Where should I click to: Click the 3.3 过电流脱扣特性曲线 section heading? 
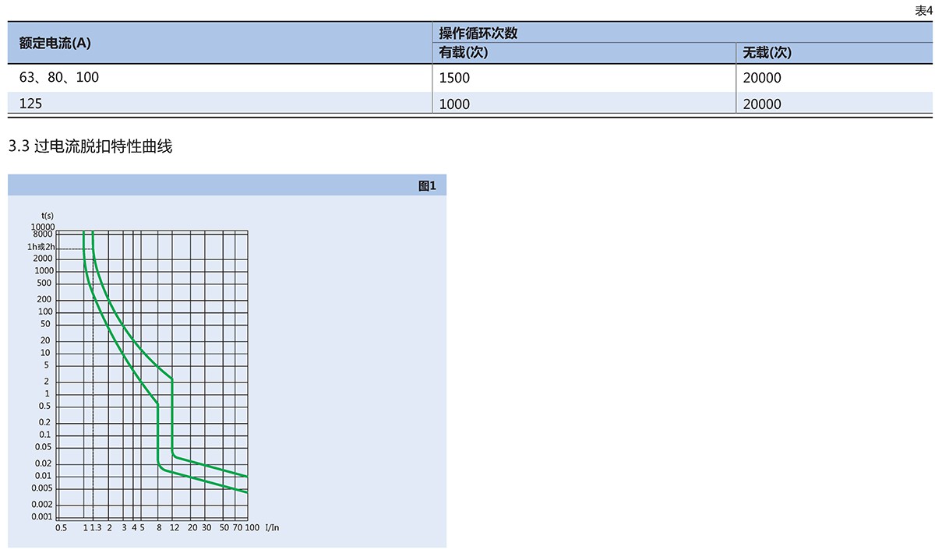click(x=90, y=146)
